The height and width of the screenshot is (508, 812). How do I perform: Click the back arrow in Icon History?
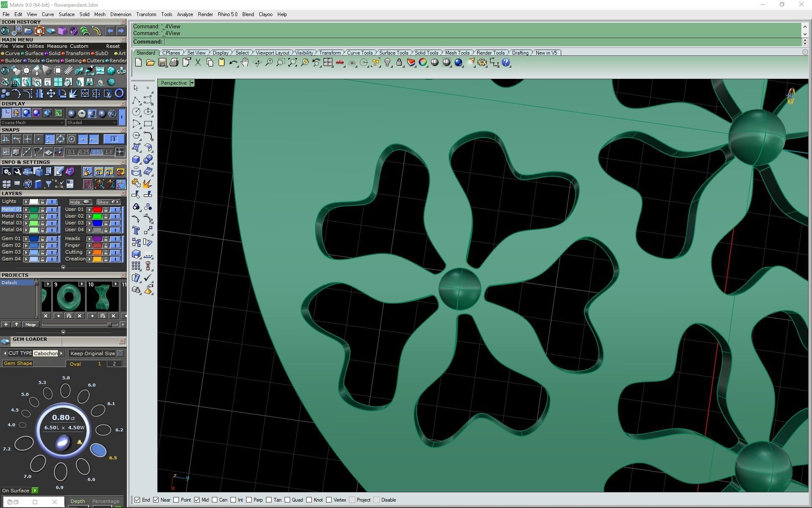(x=110, y=30)
